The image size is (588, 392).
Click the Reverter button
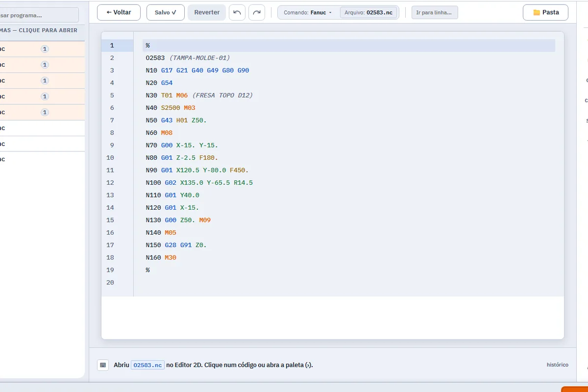[x=207, y=12]
